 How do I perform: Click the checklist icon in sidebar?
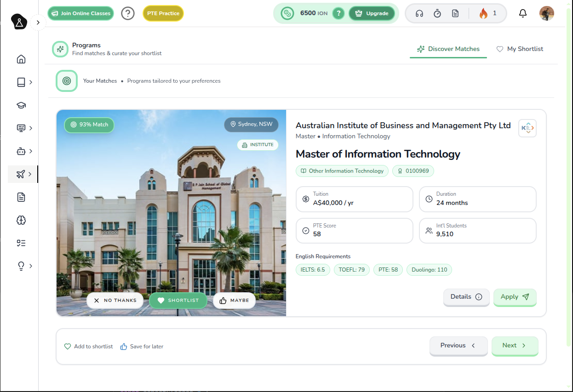pyautogui.click(x=21, y=243)
